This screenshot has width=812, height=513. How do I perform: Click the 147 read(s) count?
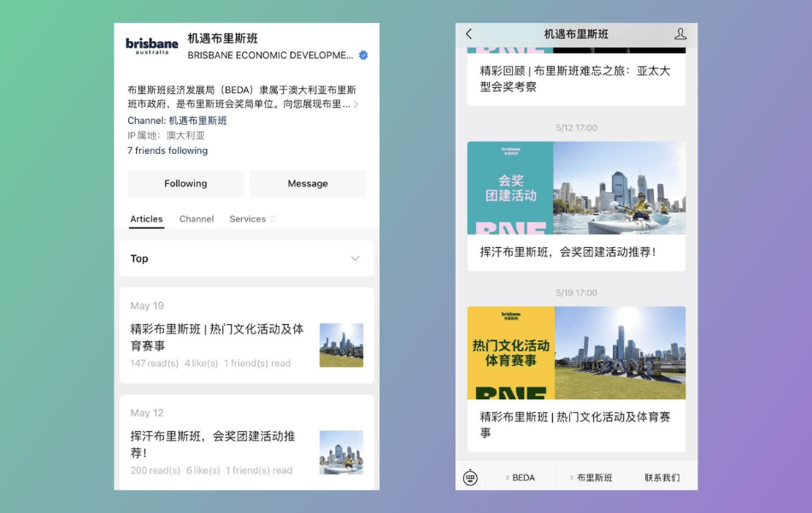point(155,363)
